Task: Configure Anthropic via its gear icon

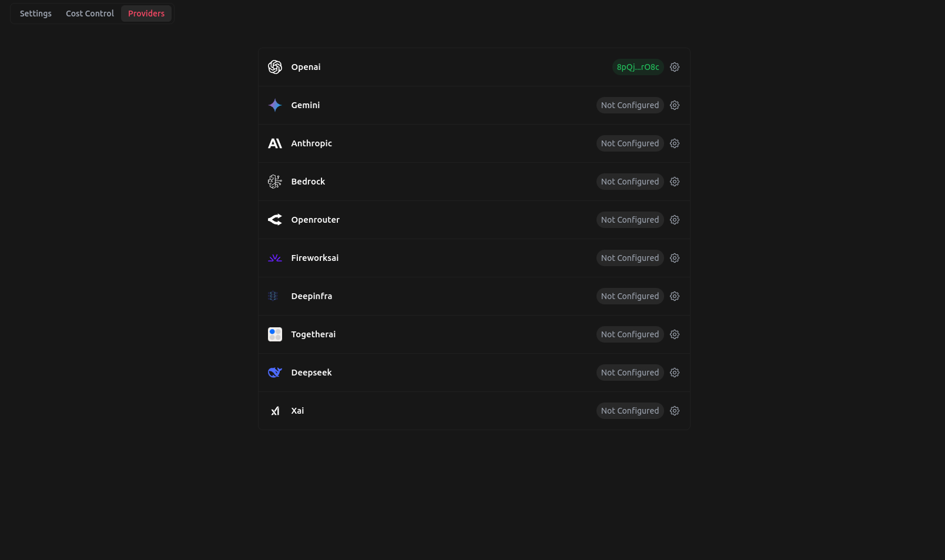Action: click(675, 143)
